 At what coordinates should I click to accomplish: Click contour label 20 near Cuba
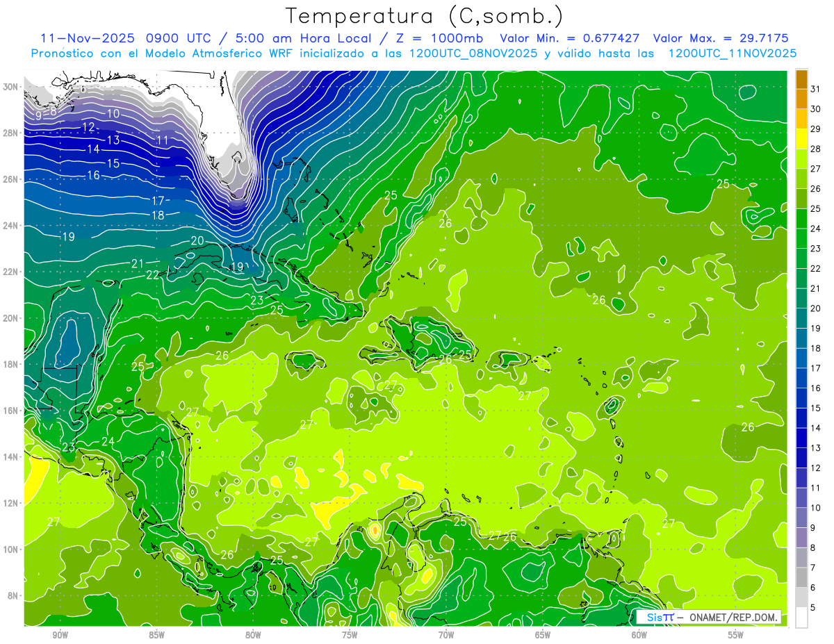pyautogui.click(x=197, y=240)
